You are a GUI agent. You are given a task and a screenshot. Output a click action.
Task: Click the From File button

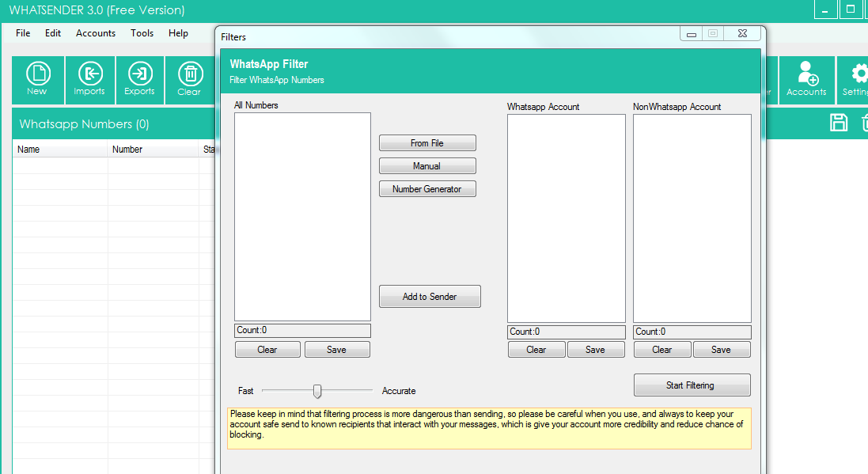tap(427, 143)
